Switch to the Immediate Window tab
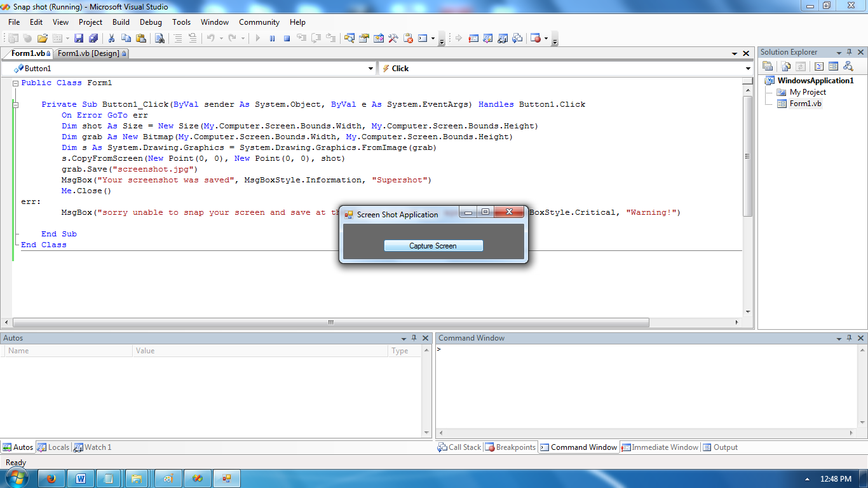 pos(660,447)
